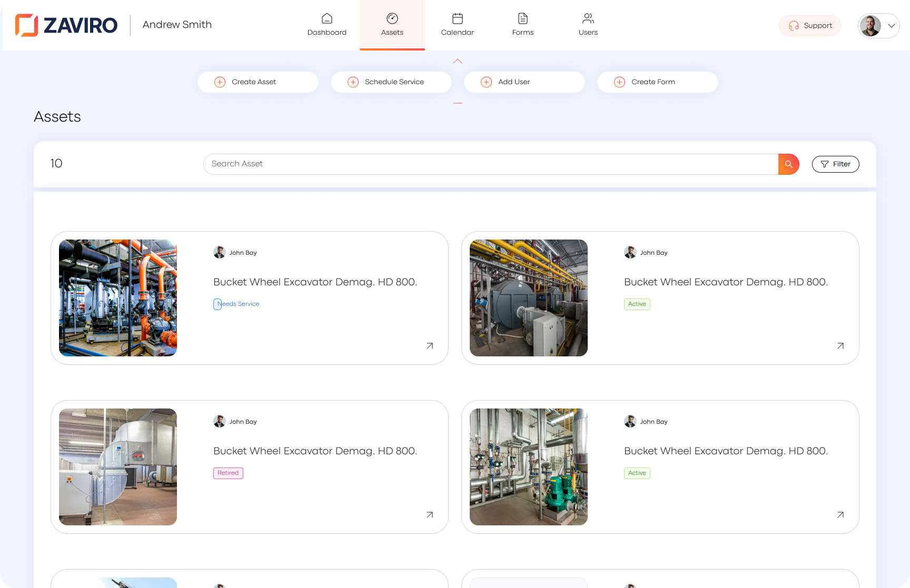The height and width of the screenshot is (588, 910).
Task: Click the Andrew Smith name
Action: pos(177,25)
